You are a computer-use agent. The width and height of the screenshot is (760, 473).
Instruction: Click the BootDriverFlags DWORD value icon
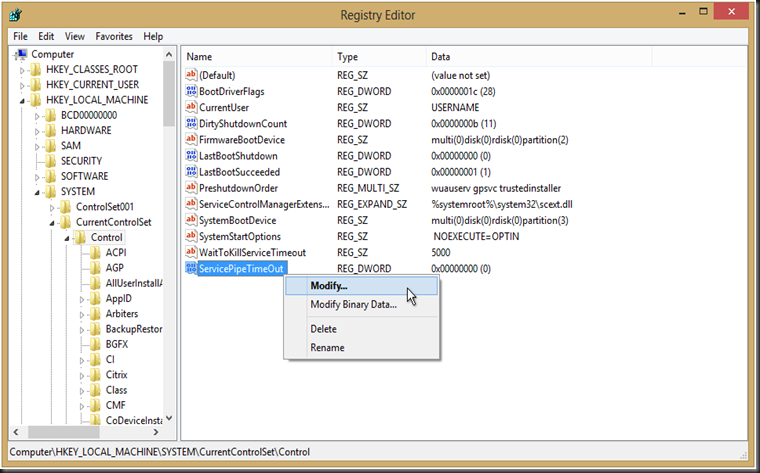coord(191,92)
